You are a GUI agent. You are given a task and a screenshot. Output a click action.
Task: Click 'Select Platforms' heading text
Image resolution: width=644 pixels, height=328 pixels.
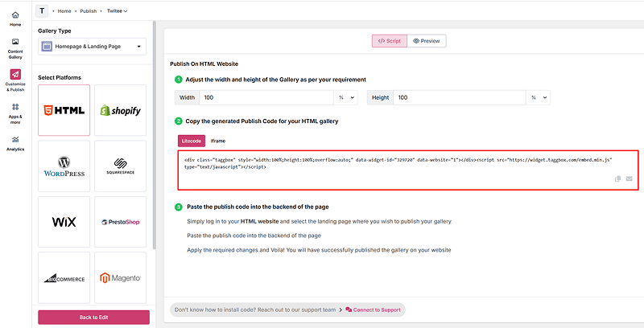[60, 77]
